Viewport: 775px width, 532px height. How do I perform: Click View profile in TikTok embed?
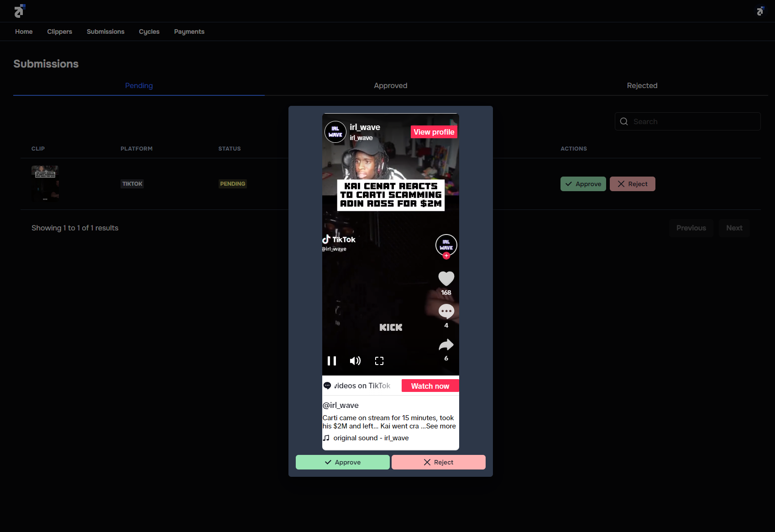coord(434,132)
